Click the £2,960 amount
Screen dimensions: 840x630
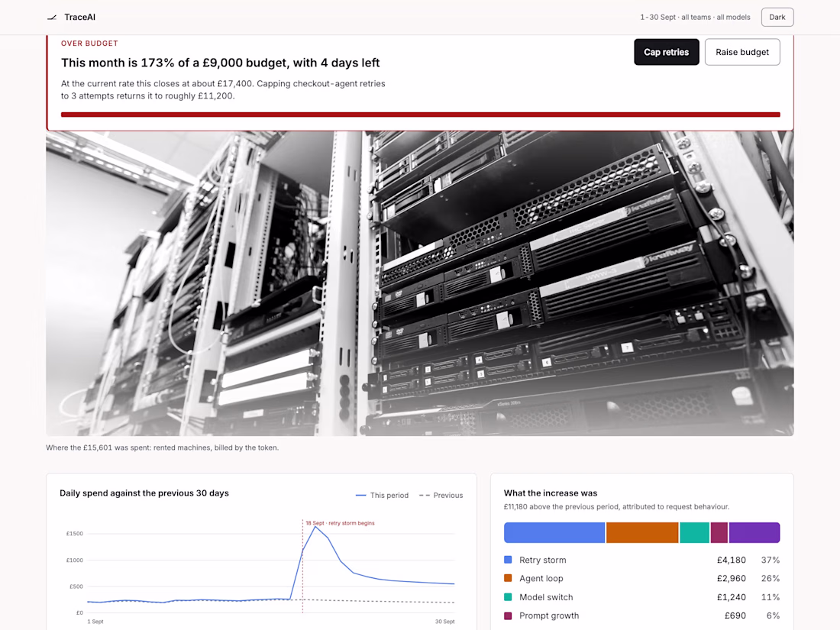pos(732,578)
